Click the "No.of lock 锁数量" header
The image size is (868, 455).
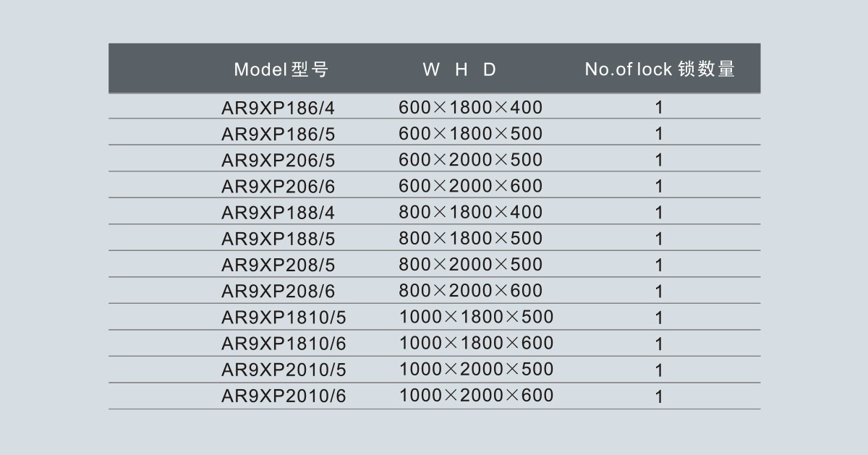tap(659, 69)
